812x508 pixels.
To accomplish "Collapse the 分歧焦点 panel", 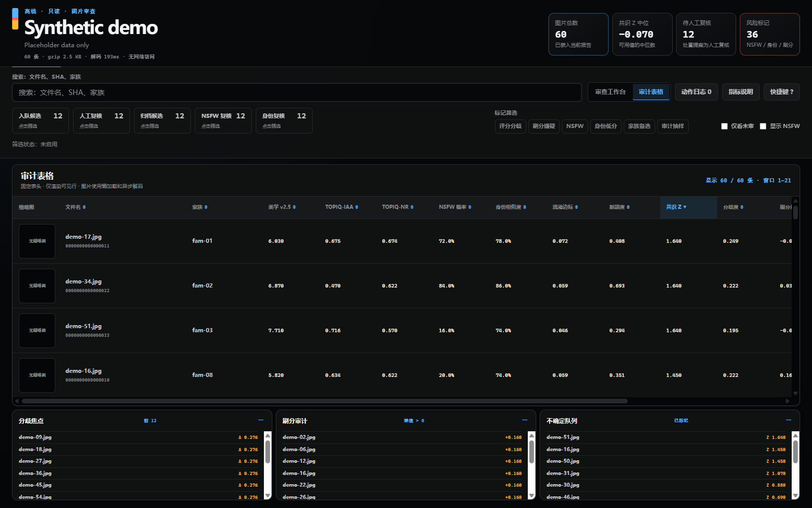I will pyautogui.click(x=261, y=420).
